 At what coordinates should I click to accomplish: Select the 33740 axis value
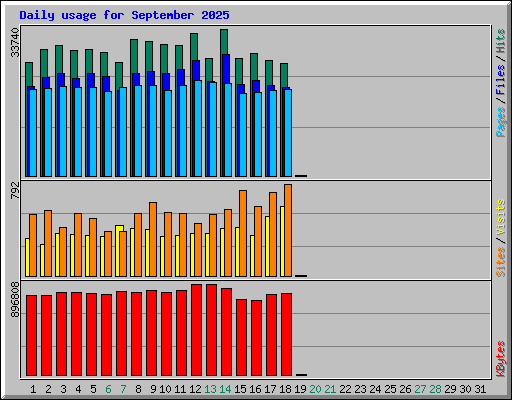coord(15,43)
